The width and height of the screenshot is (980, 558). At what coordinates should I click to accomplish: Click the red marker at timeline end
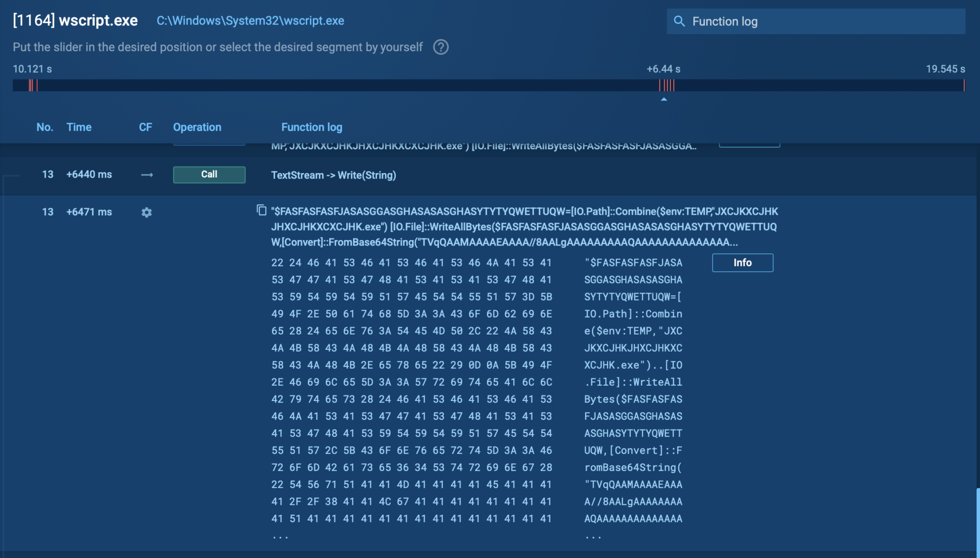(x=964, y=85)
